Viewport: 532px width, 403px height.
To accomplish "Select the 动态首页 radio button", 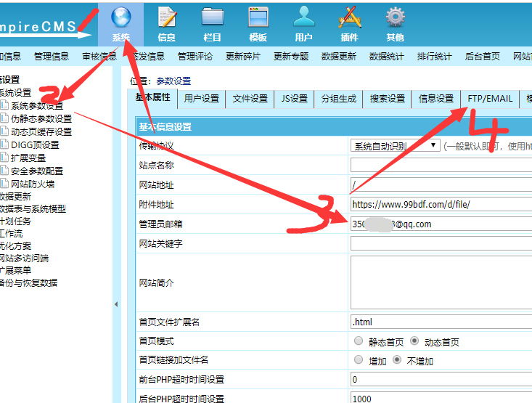I will pyautogui.click(x=414, y=341).
